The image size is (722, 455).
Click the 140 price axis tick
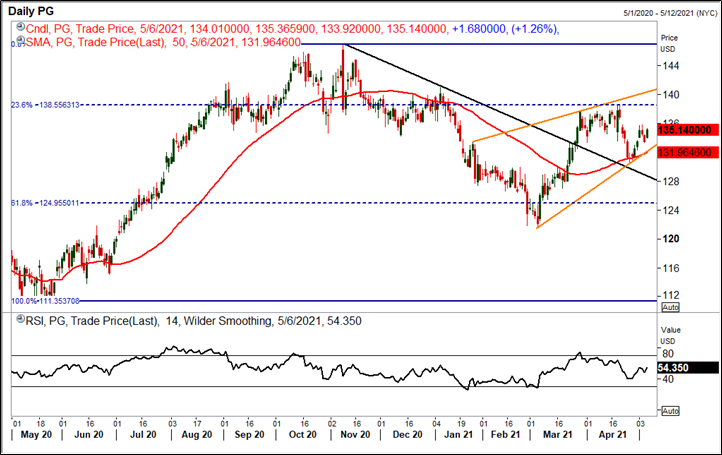click(671, 95)
